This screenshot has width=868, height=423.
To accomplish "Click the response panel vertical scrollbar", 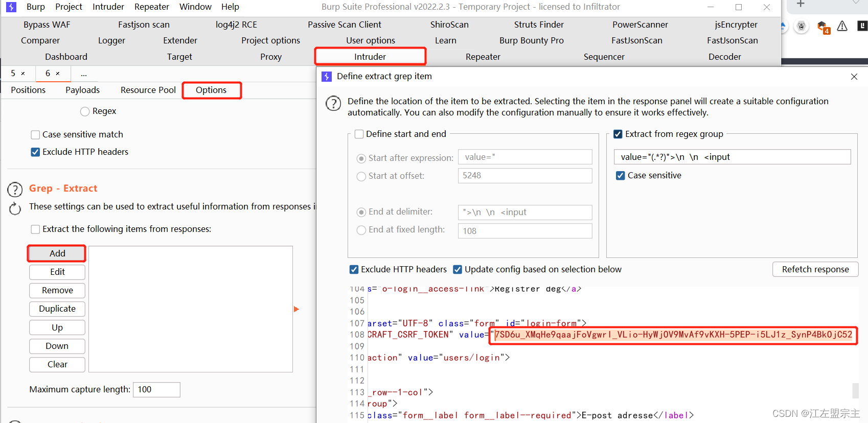I will pyautogui.click(x=855, y=391).
